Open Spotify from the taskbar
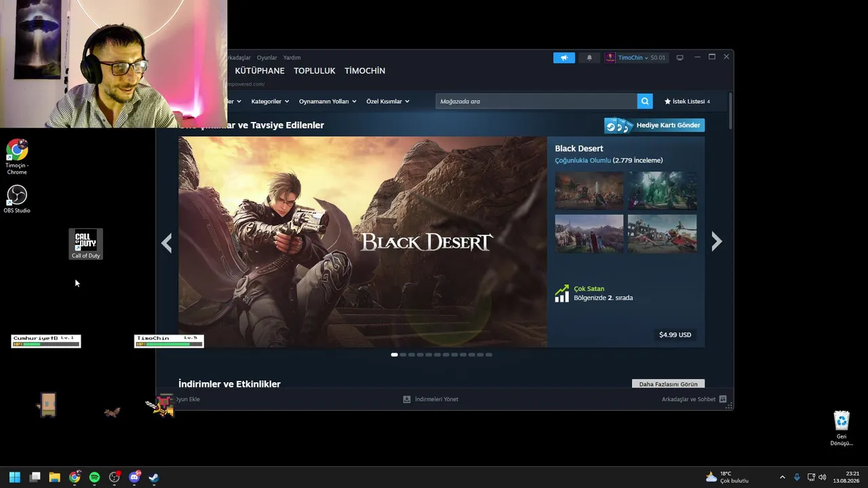Viewport: 868px width, 488px height. coord(94,477)
